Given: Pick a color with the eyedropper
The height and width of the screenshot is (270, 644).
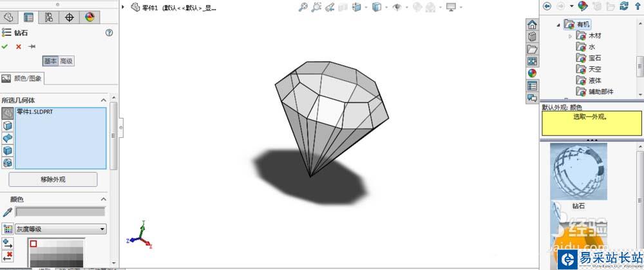Looking at the screenshot, I should point(7,212).
